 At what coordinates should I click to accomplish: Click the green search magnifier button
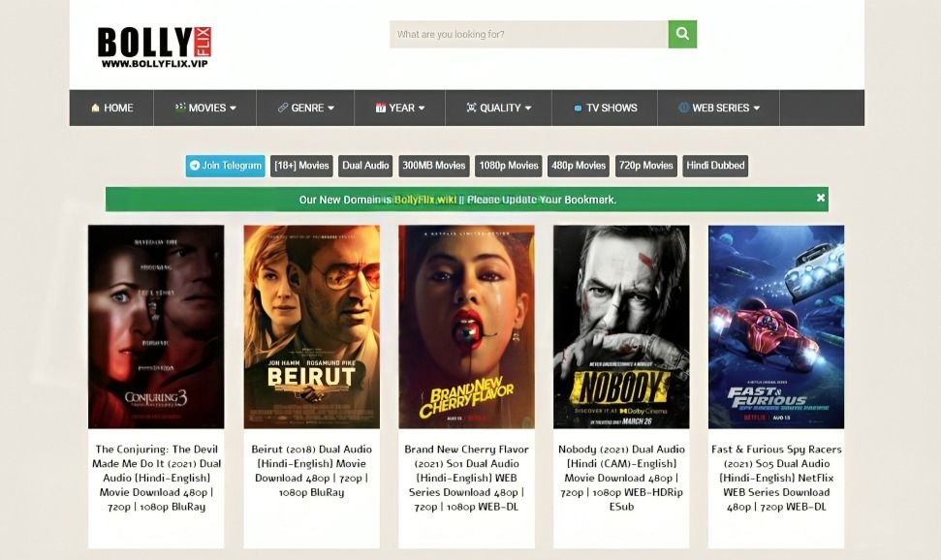682,34
